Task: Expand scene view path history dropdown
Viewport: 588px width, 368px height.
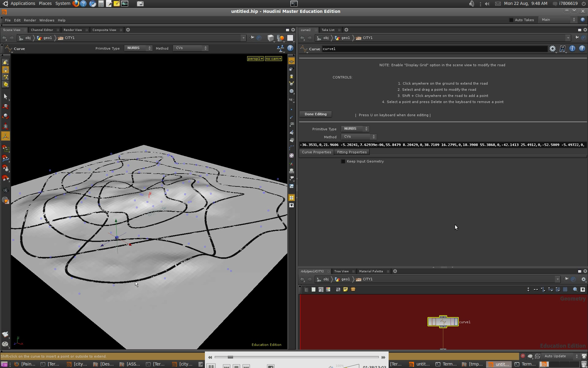Action: pos(243,38)
